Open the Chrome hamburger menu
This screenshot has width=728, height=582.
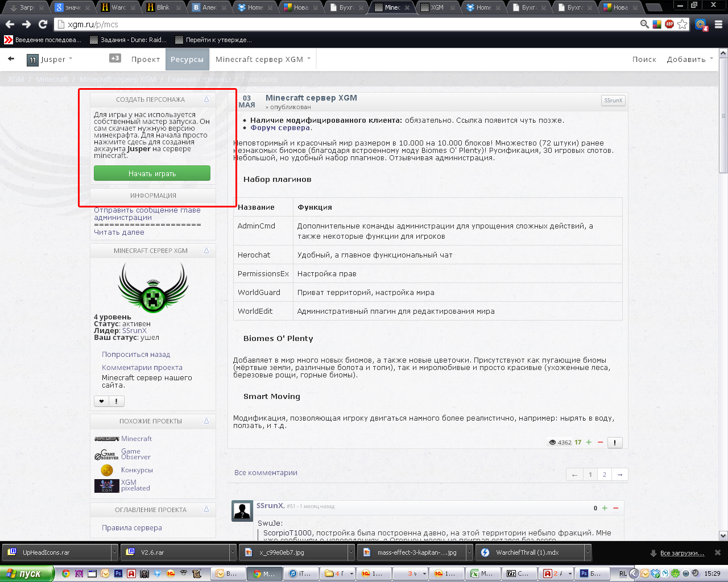point(718,24)
